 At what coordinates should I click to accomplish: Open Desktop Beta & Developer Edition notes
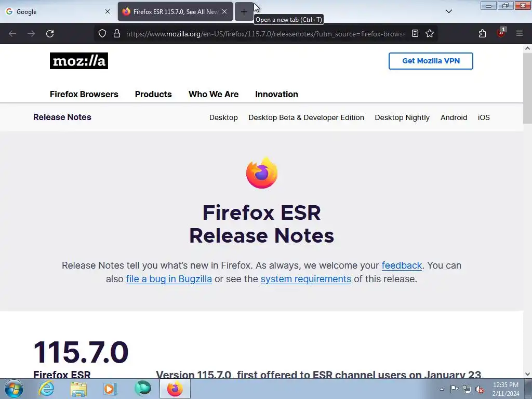click(x=306, y=117)
